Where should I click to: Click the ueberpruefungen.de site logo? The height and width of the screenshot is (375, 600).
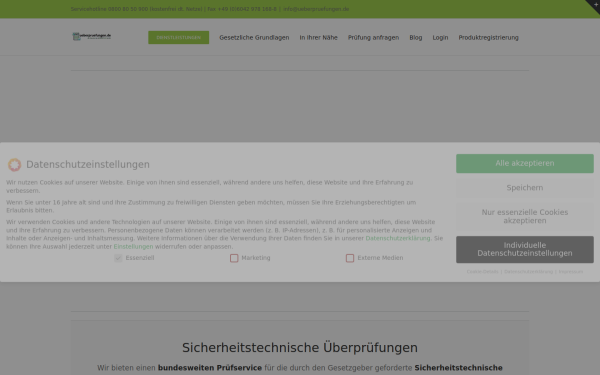92,36
